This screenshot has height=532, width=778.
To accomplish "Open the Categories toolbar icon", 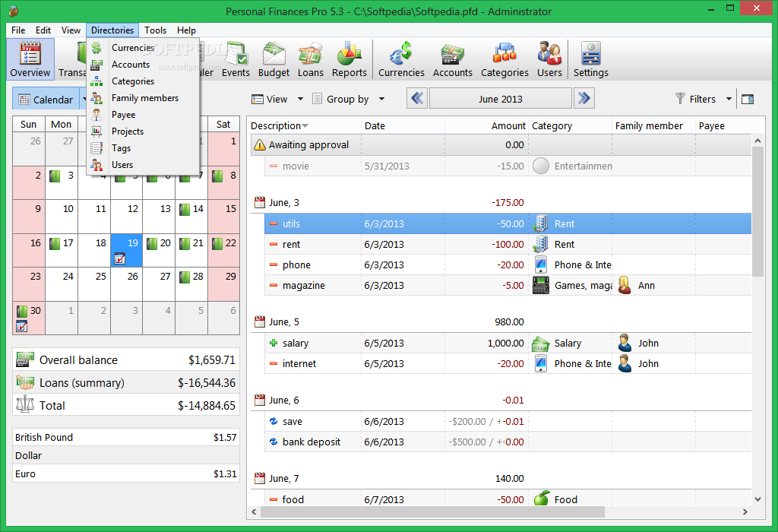I will (504, 59).
